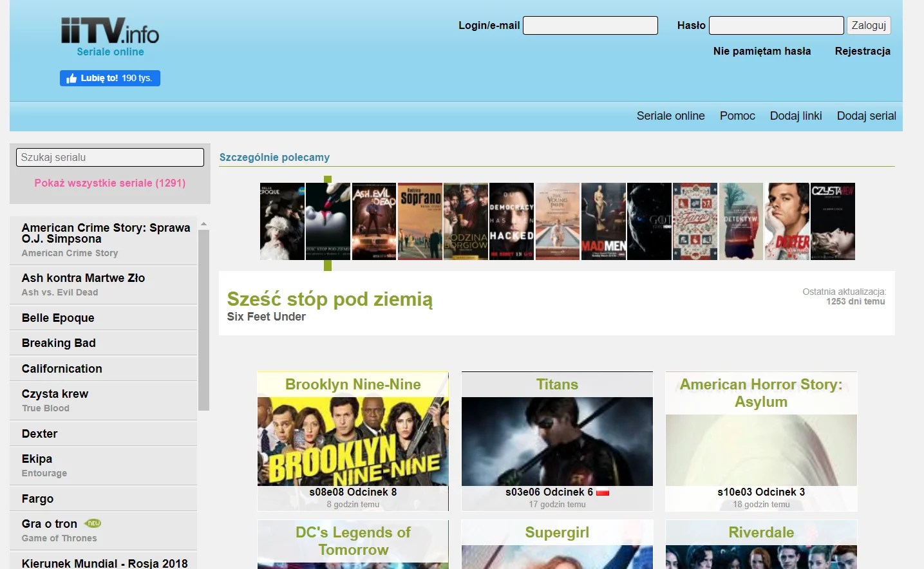Open the Pomoc navigation item
This screenshot has width=924, height=569.
tap(737, 116)
